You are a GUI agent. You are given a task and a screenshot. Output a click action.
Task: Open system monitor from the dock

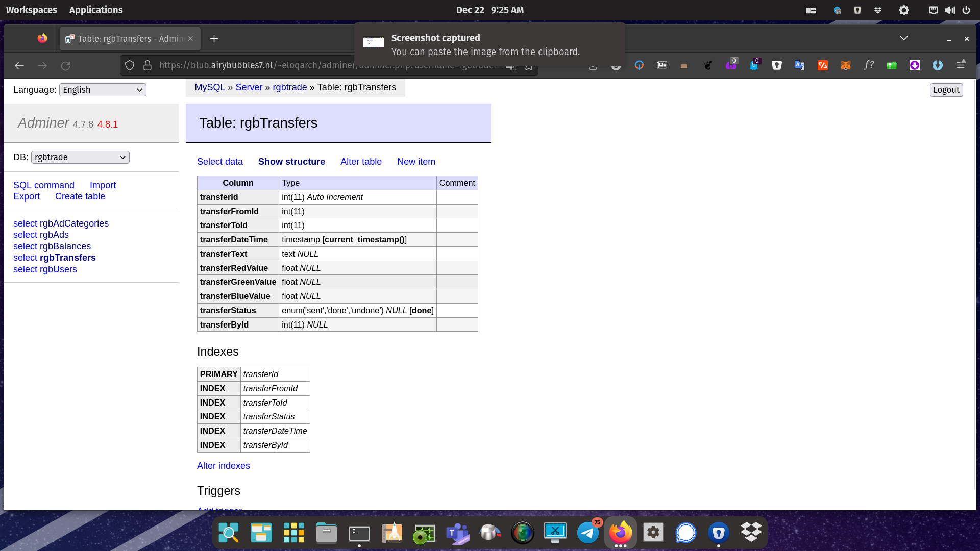[425, 533]
